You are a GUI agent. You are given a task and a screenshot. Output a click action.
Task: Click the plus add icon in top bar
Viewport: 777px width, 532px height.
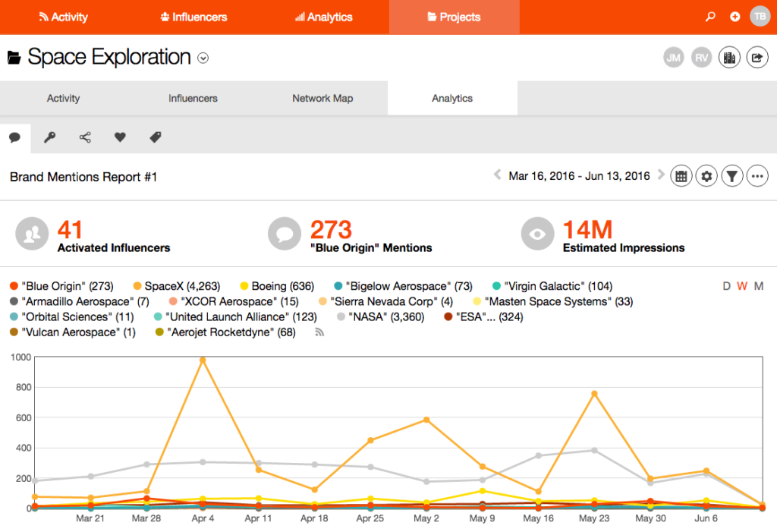tap(735, 17)
